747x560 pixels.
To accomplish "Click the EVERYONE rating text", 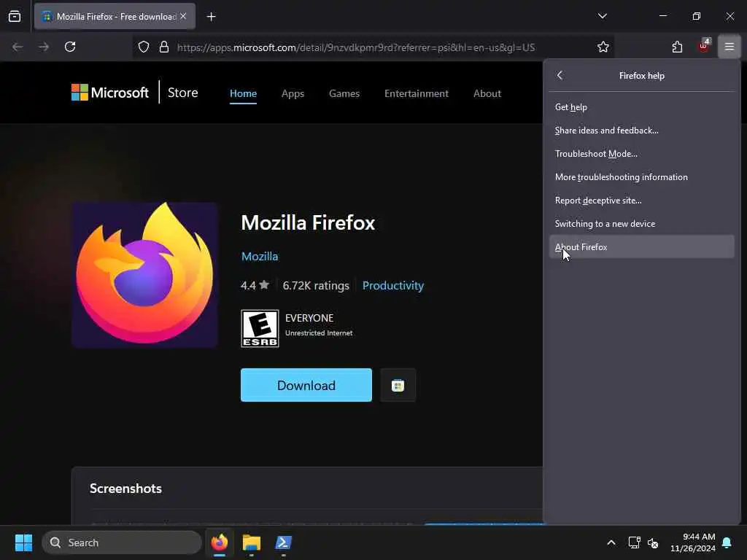I will click(309, 318).
